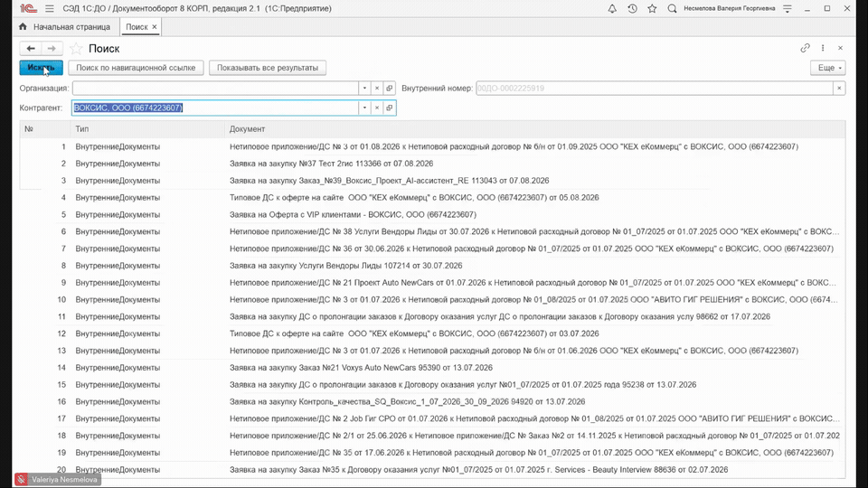The width and height of the screenshot is (868, 488).
Task: Click the 1C logo icon
Action: tap(28, 8)
